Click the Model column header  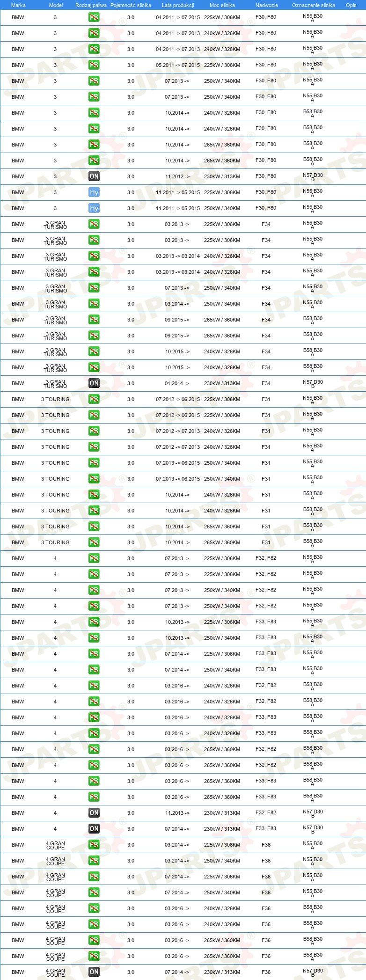56,5
